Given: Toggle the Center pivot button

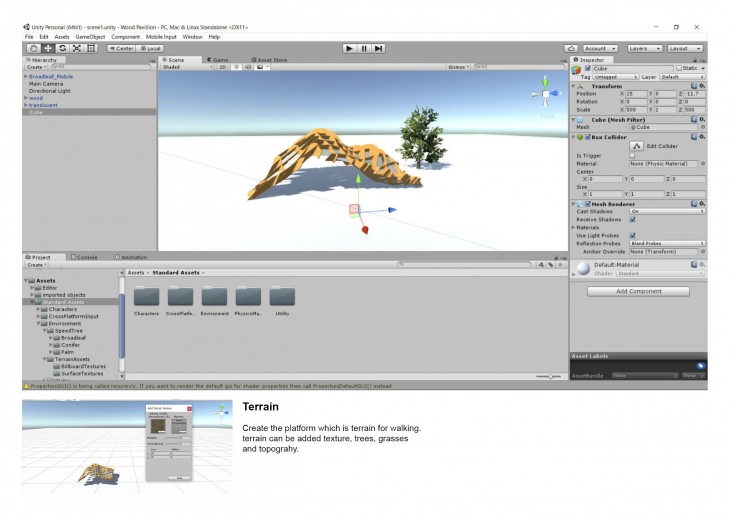Looking at the screenshot, I should click(x=121, y=48).
